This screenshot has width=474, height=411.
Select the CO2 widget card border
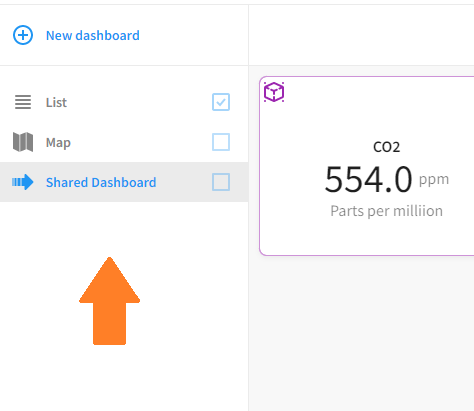point(367,166)
